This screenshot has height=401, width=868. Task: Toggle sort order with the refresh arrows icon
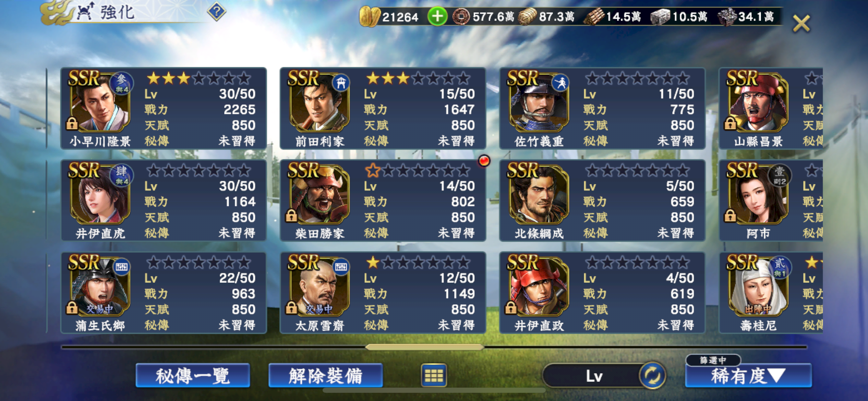coord(652,375)
